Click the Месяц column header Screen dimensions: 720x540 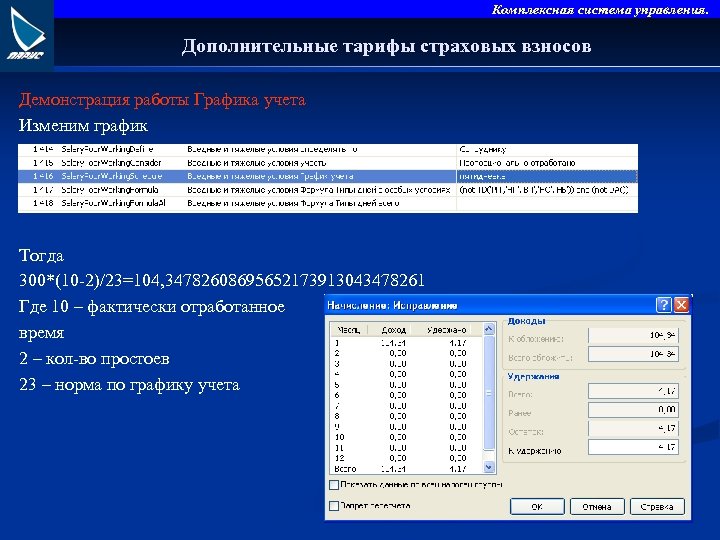(349, 330)
